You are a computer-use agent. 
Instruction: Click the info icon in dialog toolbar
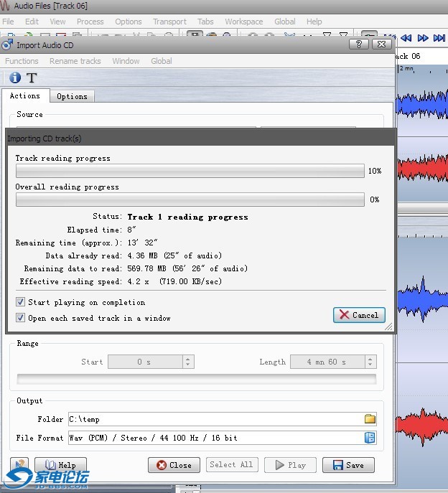(14, 78)
